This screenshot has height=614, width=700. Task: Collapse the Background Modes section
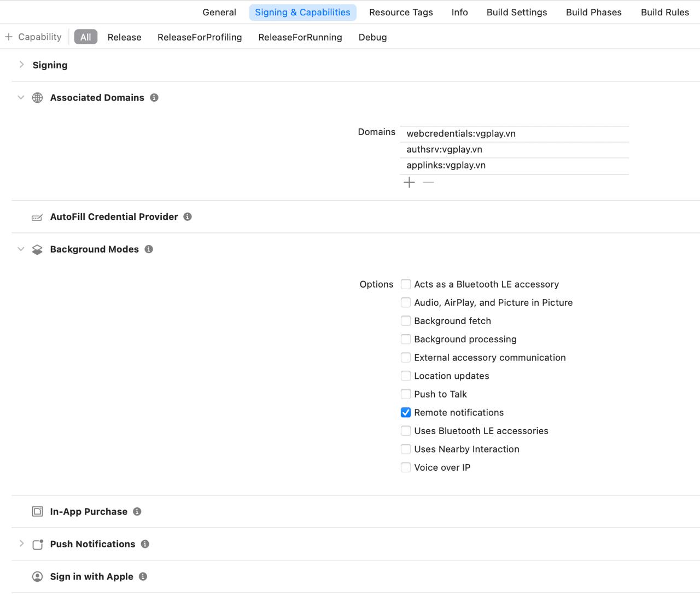coord(21,249)
